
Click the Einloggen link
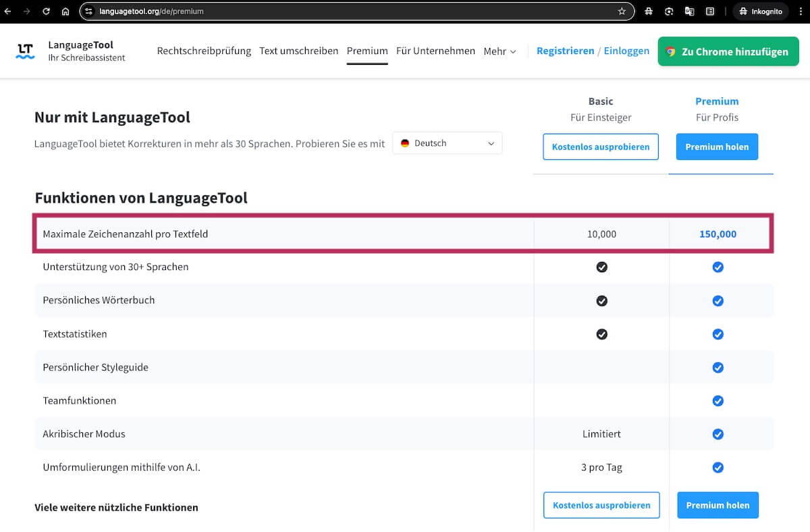tap(626, 51)
